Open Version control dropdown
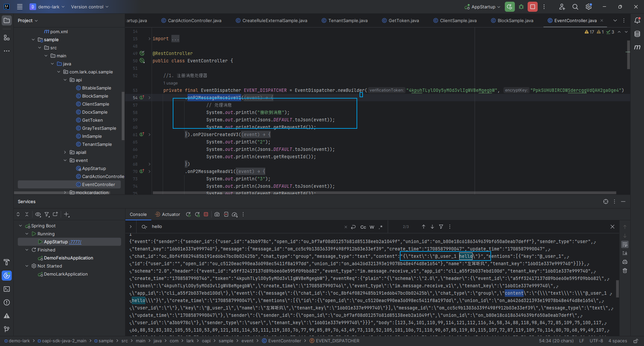The image size is (644, 346). pos(90,7)
